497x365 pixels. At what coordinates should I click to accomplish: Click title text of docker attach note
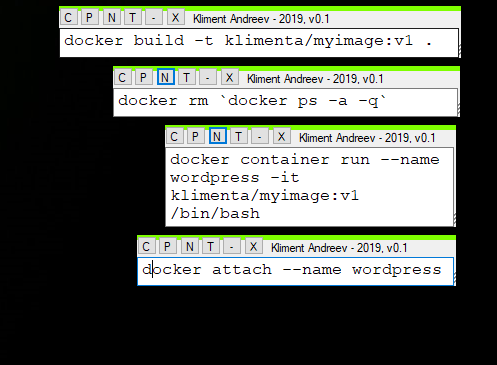pyautogui.click(x=339, y=248)
